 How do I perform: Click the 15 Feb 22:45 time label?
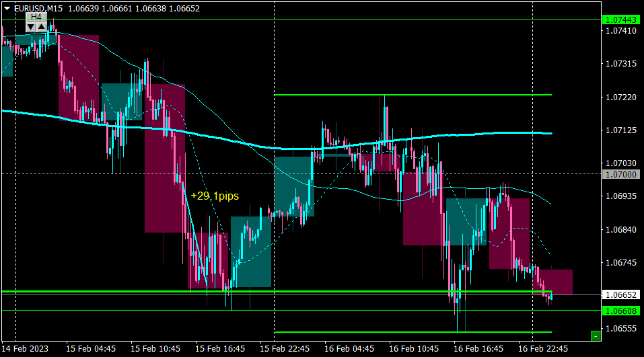coord(285,349)
